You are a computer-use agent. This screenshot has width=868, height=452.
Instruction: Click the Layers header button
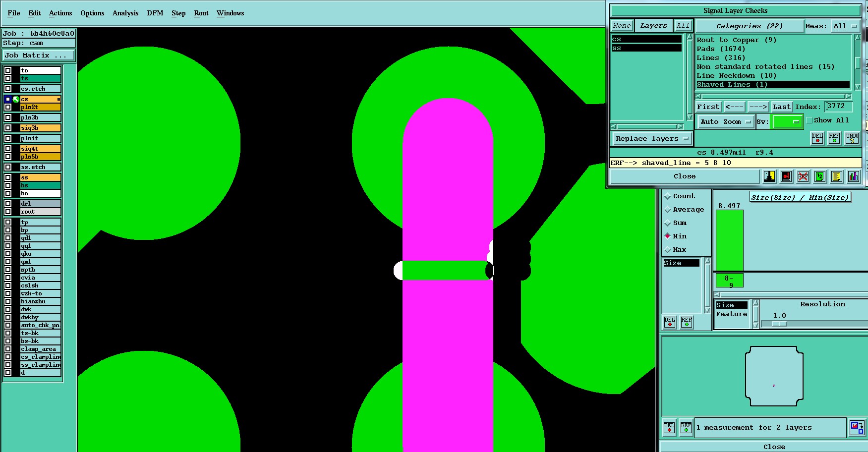coord(653,26)
